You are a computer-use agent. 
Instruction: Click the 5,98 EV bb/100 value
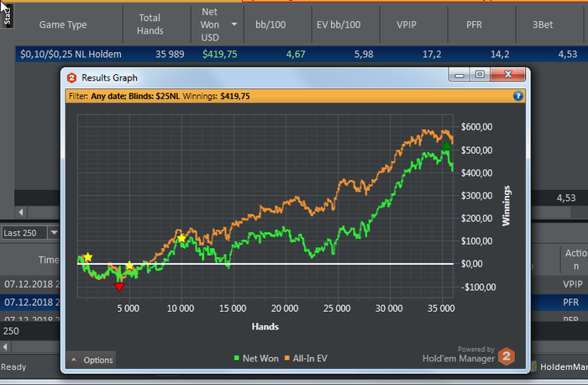(364, 55)
